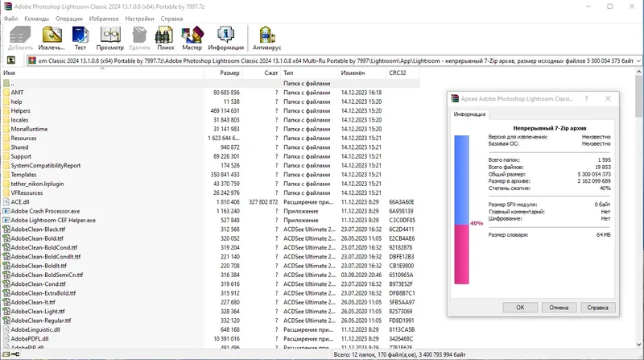The image size is (644, 360).
Task: Click the Извлечь (Extract) toolbar icon
Action: point(52,35)
